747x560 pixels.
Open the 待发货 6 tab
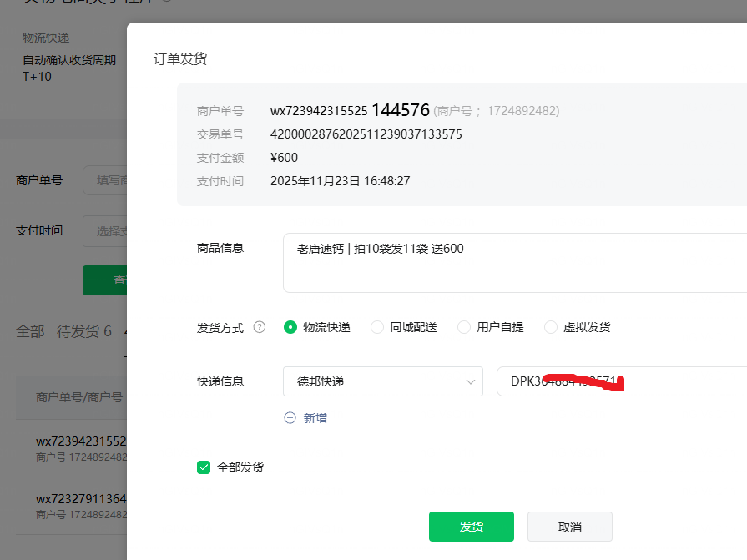click(x=83, y=331)
